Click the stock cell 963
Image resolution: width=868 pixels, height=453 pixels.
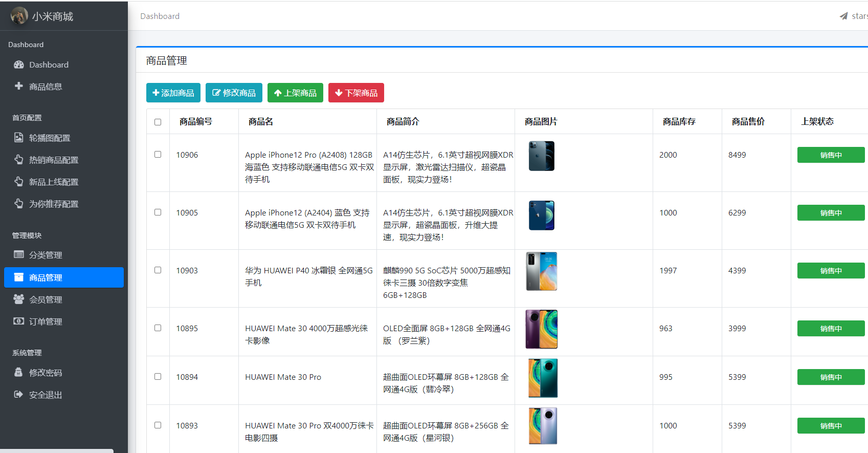pyautogui.click(x=665, y=328)
